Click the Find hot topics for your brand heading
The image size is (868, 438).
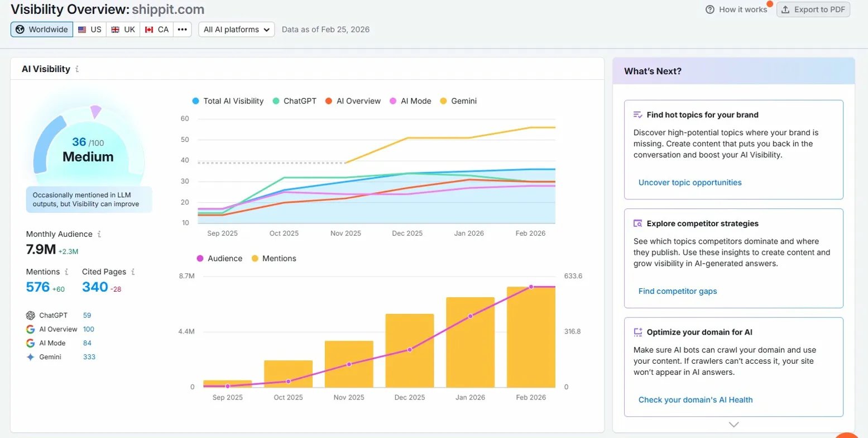(702, 115)
